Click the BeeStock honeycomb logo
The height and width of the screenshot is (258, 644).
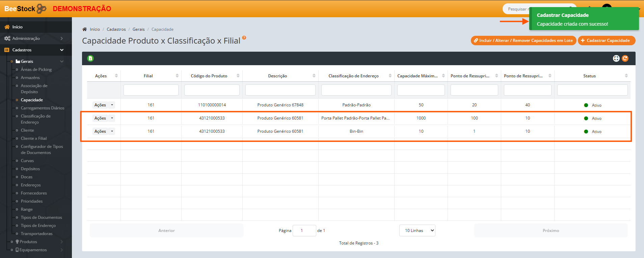click(x=41, y=9)
